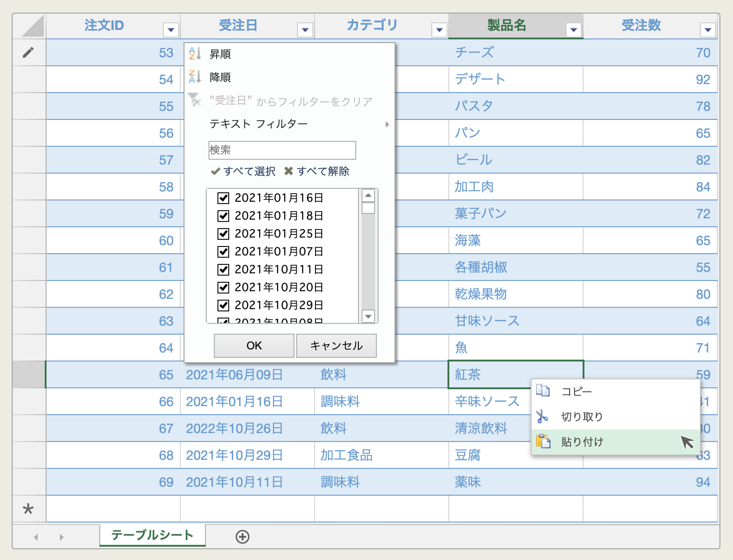Click the checkmark beside すべて選択
This screenshot has width=733, height=560.
click(x=215, y=171)
